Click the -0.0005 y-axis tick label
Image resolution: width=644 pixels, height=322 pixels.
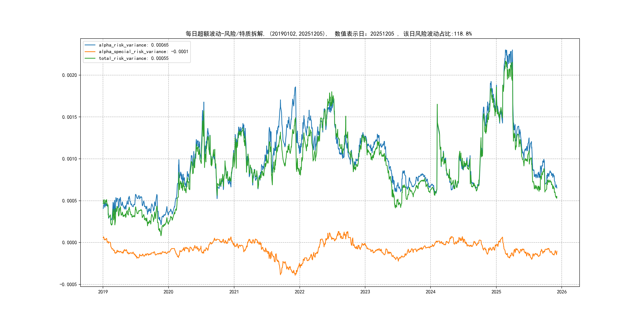point(68,284)
